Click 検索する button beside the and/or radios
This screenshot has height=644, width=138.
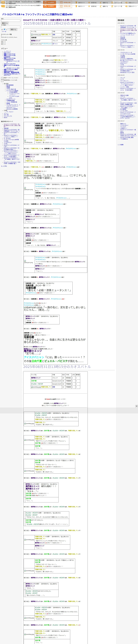click(x=14, y=30)
